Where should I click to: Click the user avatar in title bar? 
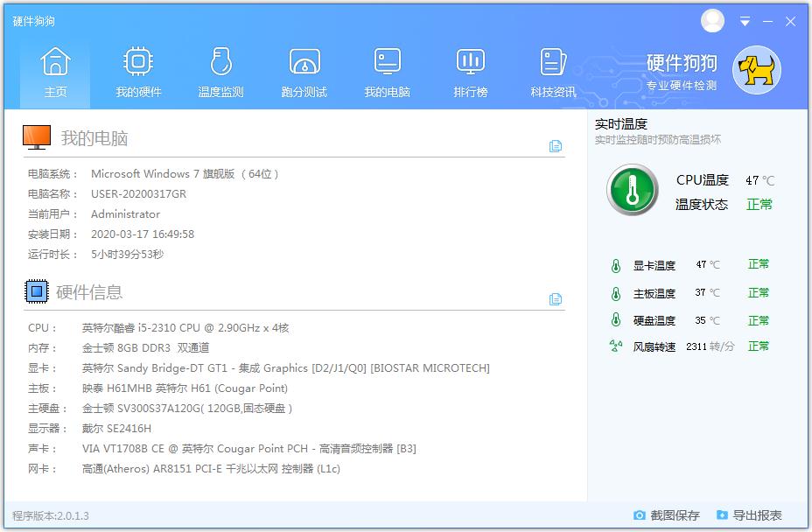tap(713, 20)
